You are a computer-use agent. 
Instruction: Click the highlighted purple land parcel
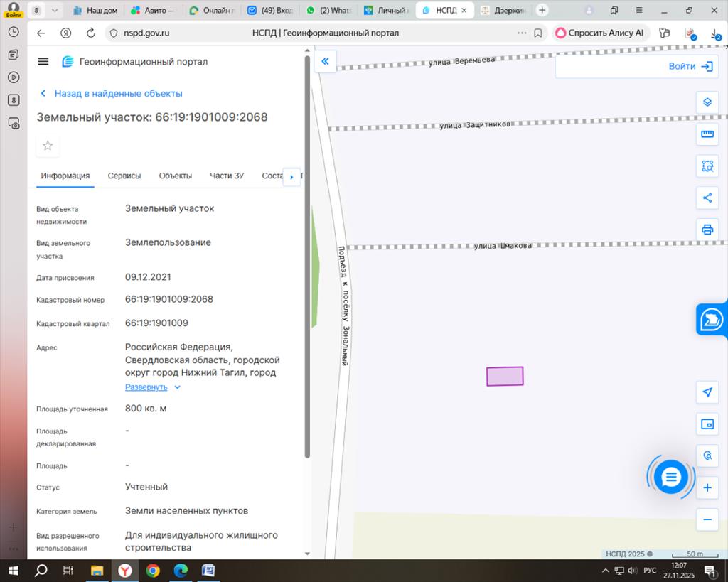pyautogui.click(x=505, y=376)
